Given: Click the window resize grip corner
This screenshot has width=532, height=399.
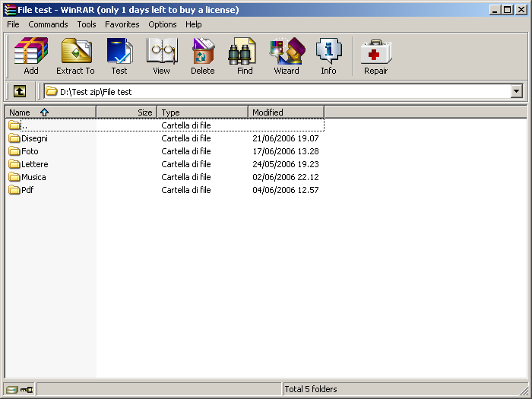Looking at the screenshot, I should pos(524,391).
